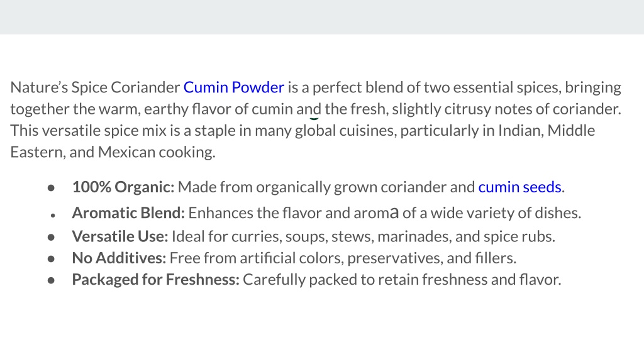This screenshot has width=644, height=362.
Task: Click the bold 'Versatile Use:' label
Action: click(x=120, y=236)
